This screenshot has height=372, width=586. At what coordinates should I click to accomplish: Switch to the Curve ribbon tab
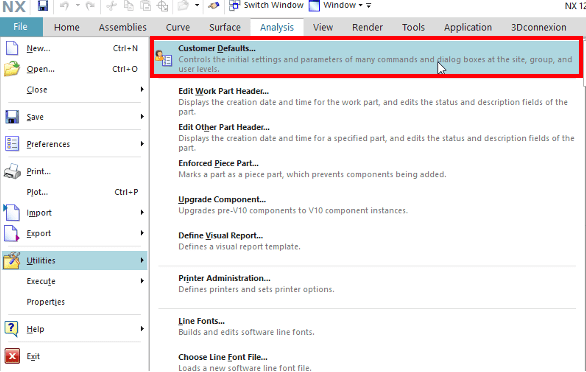click(178, 27)
